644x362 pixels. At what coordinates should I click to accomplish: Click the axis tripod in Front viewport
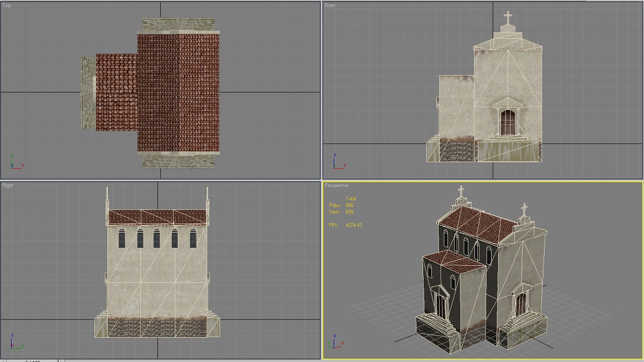click(339, 161)
